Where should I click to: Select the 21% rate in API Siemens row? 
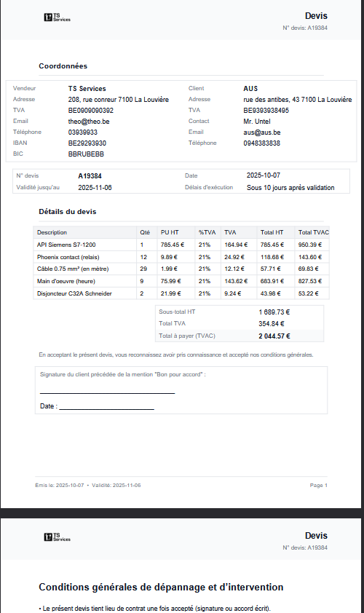[x=205, y=245]
